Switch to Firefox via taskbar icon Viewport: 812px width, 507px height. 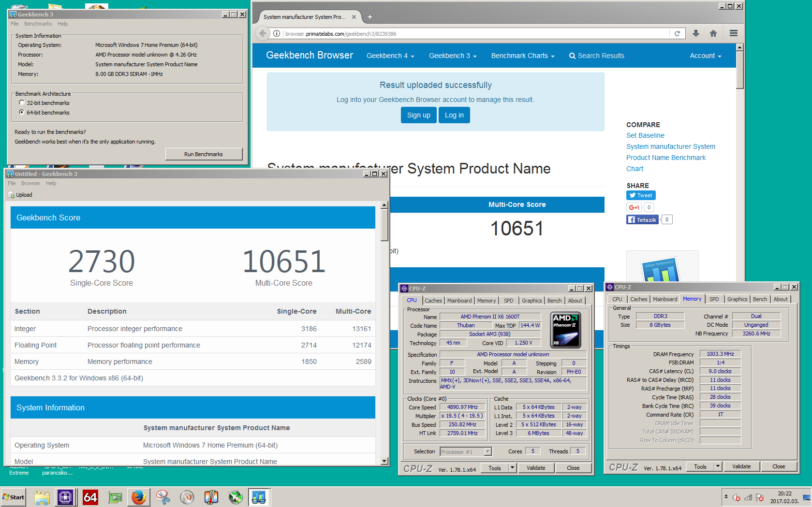[x=139, y=497]
